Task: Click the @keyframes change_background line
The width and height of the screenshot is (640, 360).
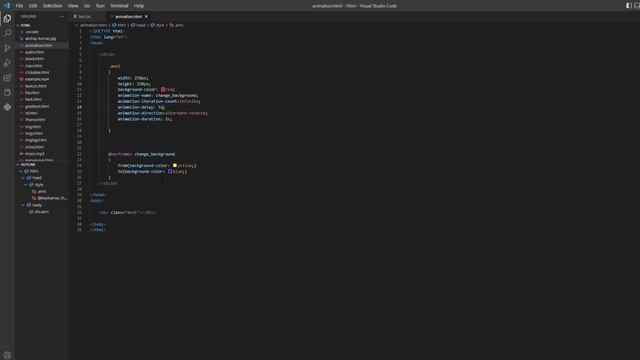Action: click(x=141, y=154)
